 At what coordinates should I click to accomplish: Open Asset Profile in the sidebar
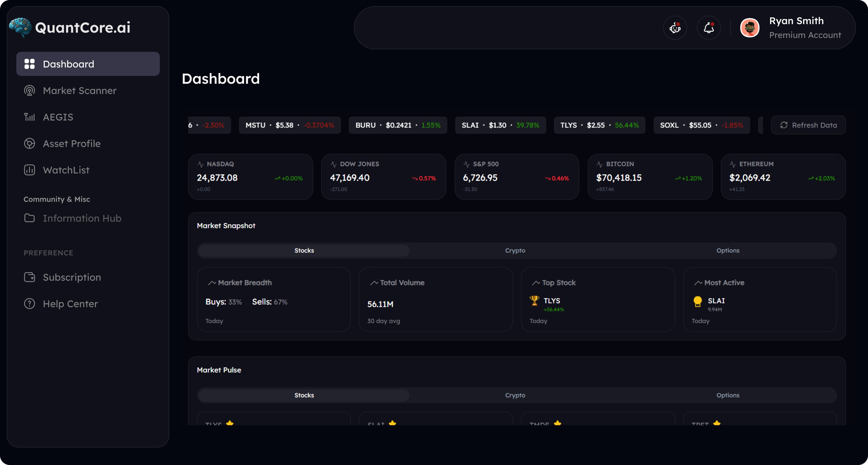pyautogui.click(x=71, y=144)
